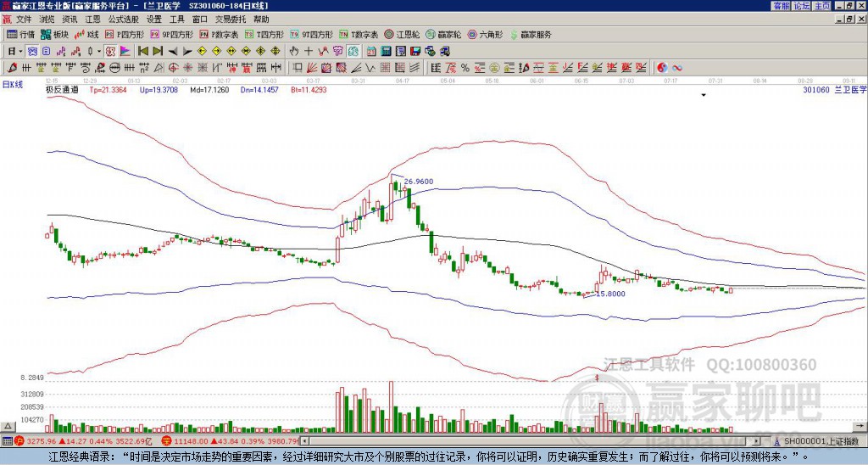Click the 3275.96 index value in status bar

coord(41,441)
